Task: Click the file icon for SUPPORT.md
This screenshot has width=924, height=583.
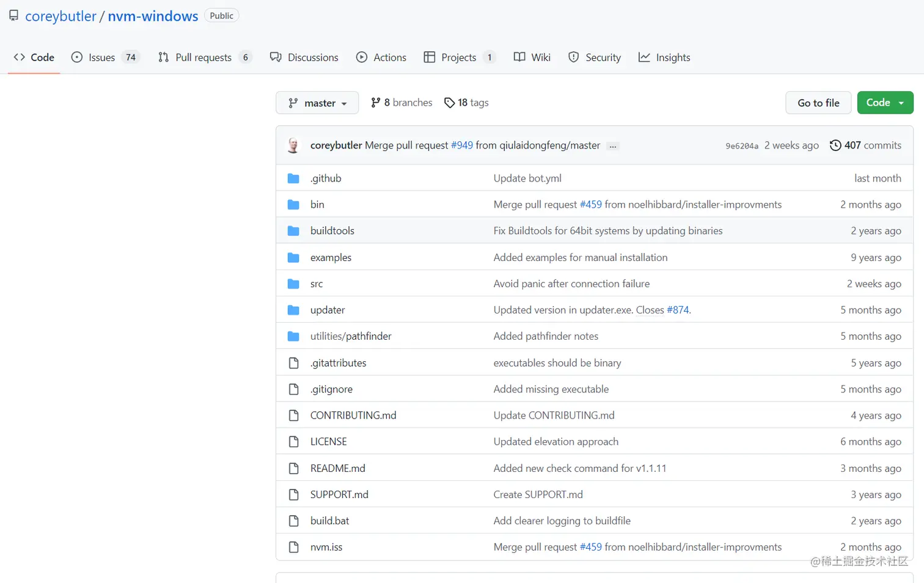Action: coord(293,495)
